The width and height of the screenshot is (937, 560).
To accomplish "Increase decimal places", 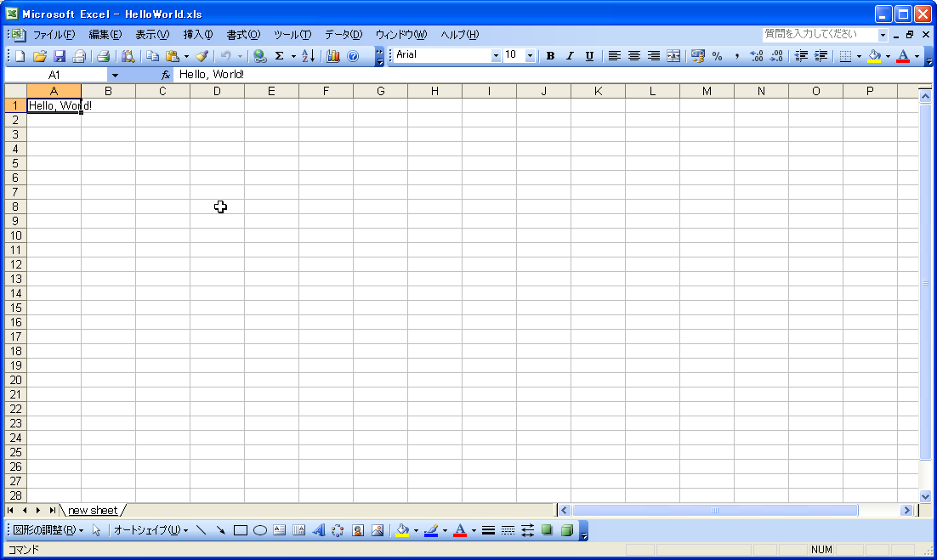I will pos(757,56).
